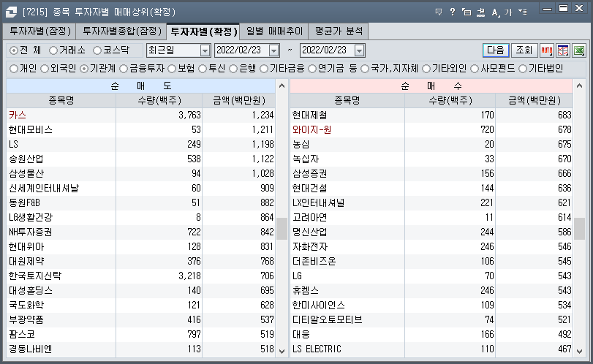Click the 순매수 table's 종목명 column header
The width and height of the screenshot is (593, 364).
click(347, 101)
